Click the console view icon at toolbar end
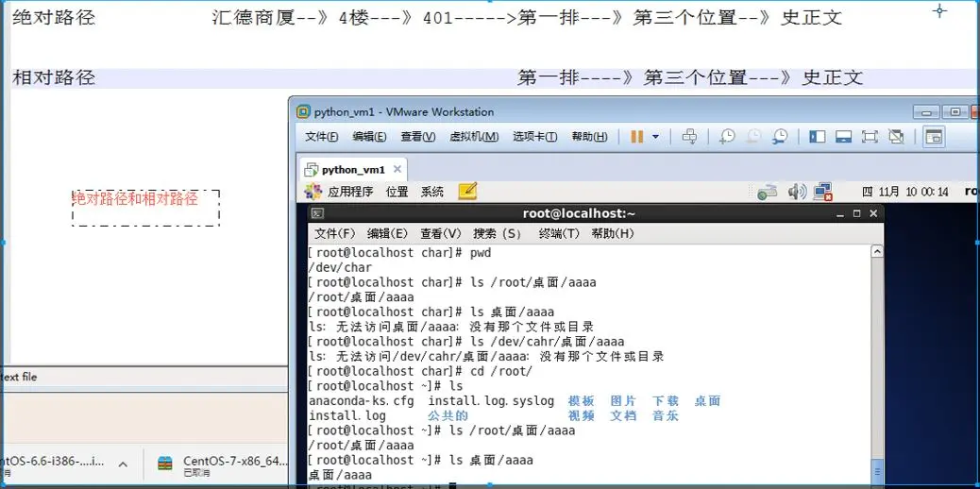The width and height of the screenshot is (980, 489). coord(934,136)
